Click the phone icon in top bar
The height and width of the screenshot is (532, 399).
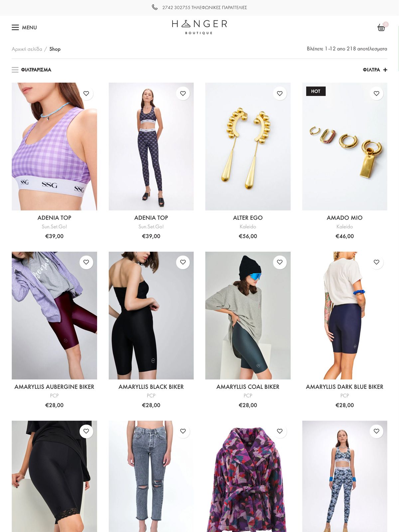[155, 7]
